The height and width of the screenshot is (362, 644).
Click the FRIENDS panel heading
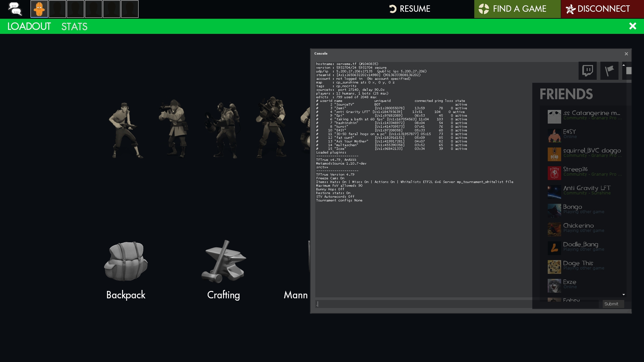point(566,94)
